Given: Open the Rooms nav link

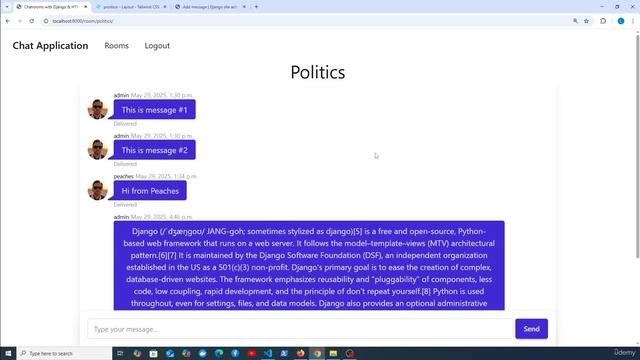Looking at the screenshot, I should 116,46.
